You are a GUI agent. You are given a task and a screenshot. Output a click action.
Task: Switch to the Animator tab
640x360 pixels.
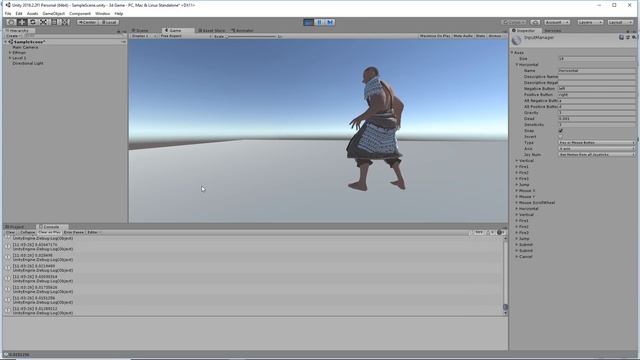(x=242, y=31)
